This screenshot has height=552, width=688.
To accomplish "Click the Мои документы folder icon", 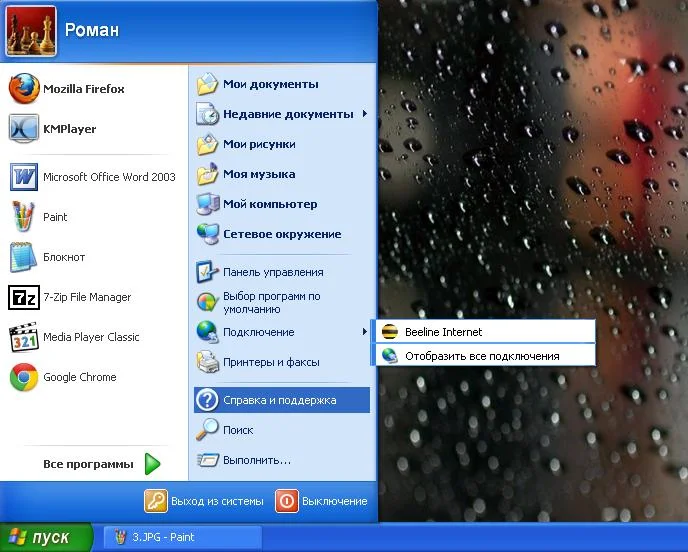I will coord(207,84).
